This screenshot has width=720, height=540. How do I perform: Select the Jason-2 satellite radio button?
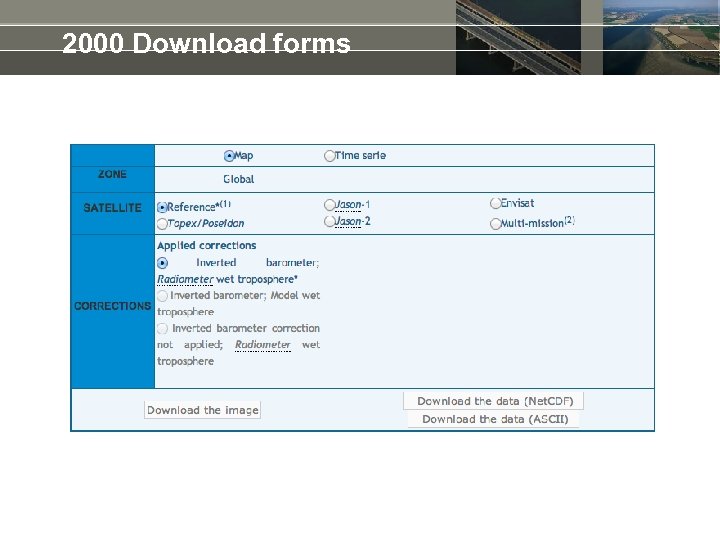tap(329, 221)
